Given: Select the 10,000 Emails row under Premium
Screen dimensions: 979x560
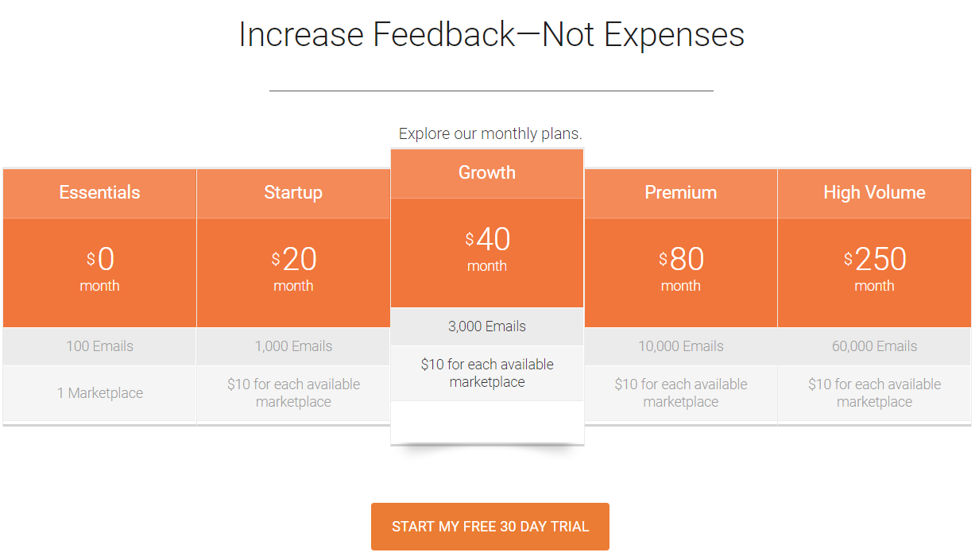Looking at the screenshot, I should coord(681,346).
